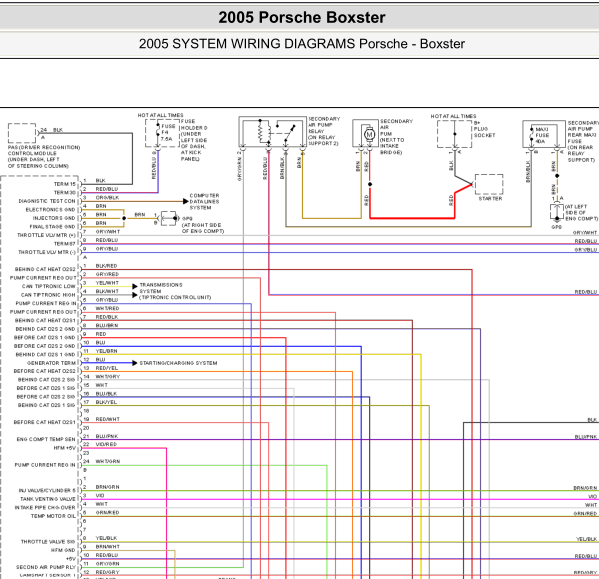The image size is (599, 579).
Task: Click the 'YEL/BRN' wire color label
Action: coord(107,351)
